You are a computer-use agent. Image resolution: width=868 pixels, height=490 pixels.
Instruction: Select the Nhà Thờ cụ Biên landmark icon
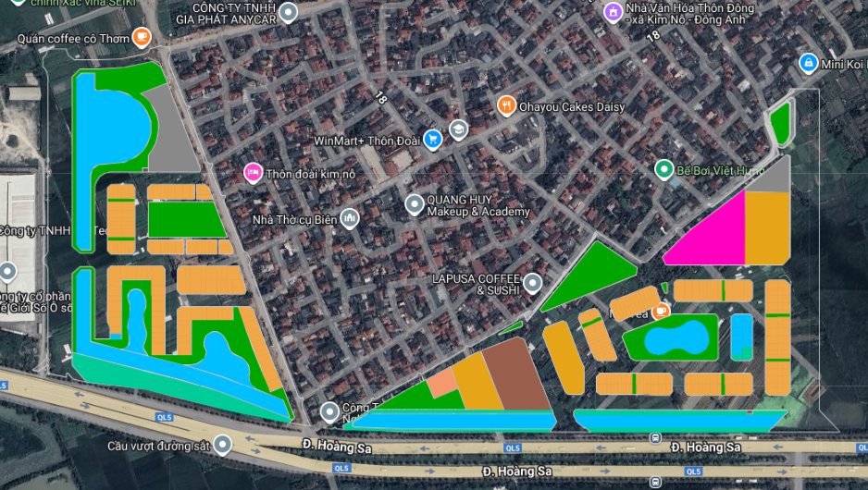pos(349,218)
